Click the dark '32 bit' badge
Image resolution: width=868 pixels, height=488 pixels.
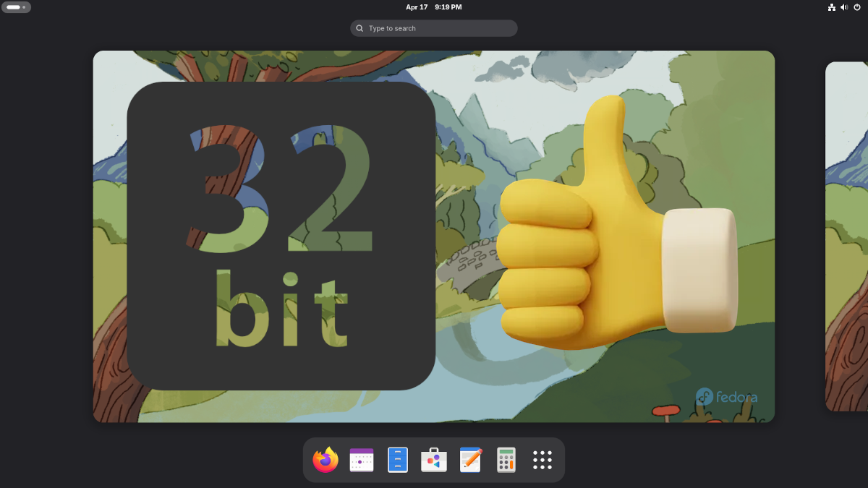tap(281, 236)
